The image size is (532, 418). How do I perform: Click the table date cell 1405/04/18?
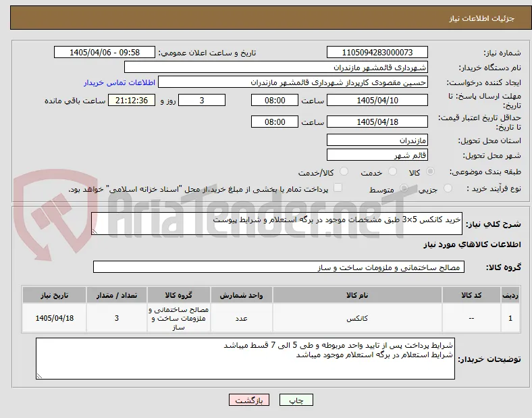(x=54, y=318)
